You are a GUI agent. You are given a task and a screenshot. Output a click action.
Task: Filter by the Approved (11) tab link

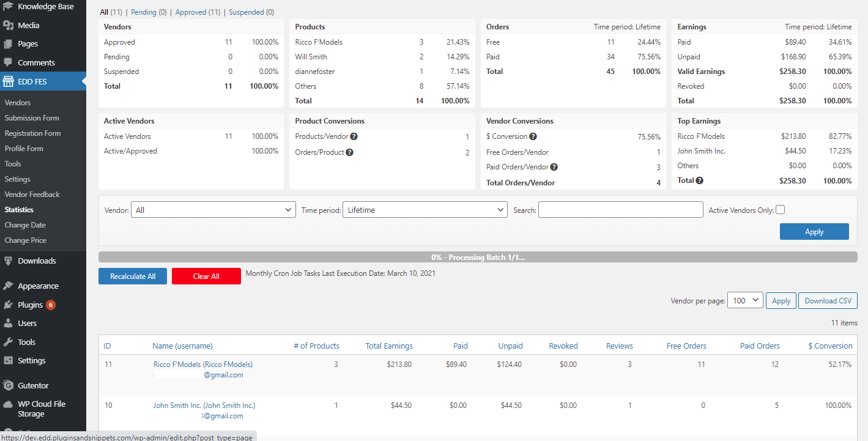click(198, 12)
